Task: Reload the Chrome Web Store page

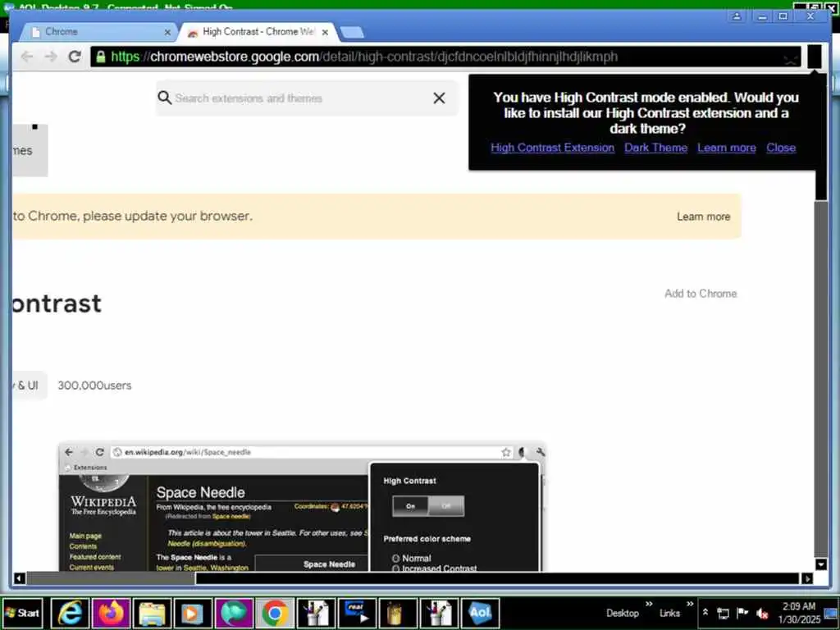Action: click(x=75, y=57)
